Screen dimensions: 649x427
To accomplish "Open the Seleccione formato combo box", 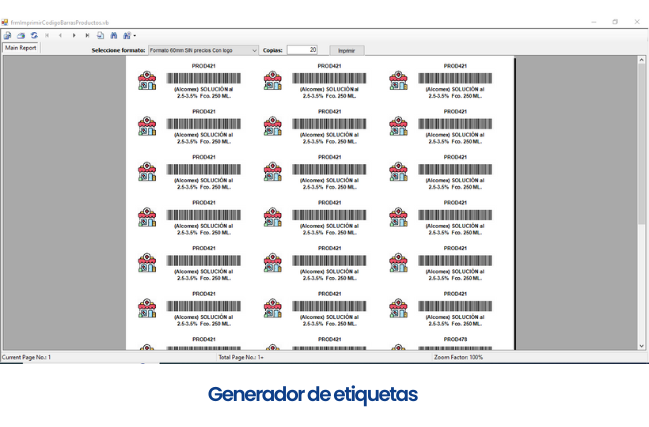I will point(203,50).
